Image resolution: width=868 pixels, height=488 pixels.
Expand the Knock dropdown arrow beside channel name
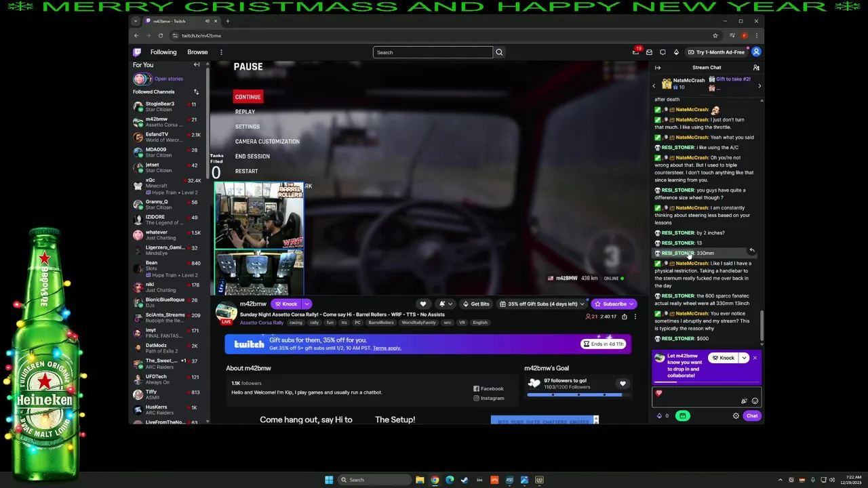[307, 304]
